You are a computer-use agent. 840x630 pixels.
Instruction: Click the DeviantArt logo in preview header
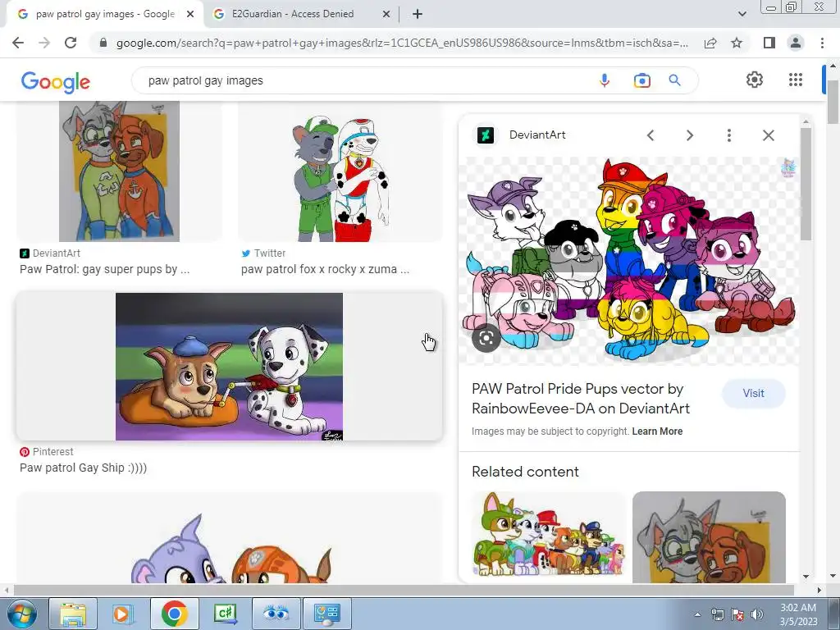tap(486, 135)
